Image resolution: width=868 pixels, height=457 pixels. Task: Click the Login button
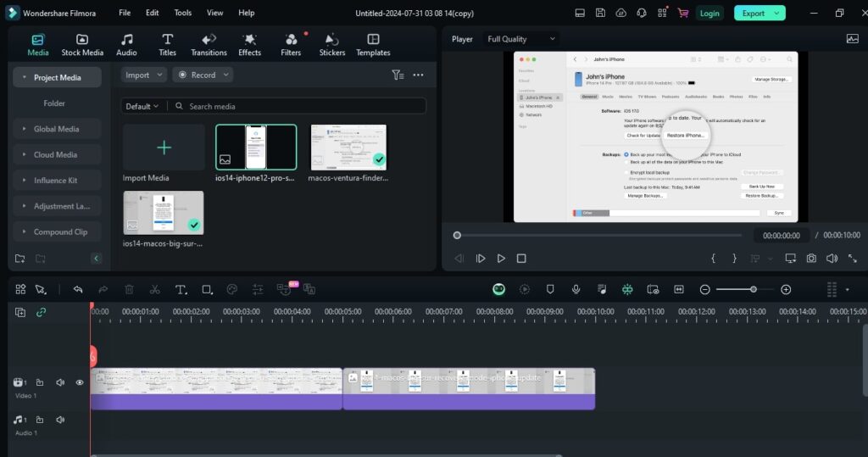pyautogui.click(x=709, y=14)
